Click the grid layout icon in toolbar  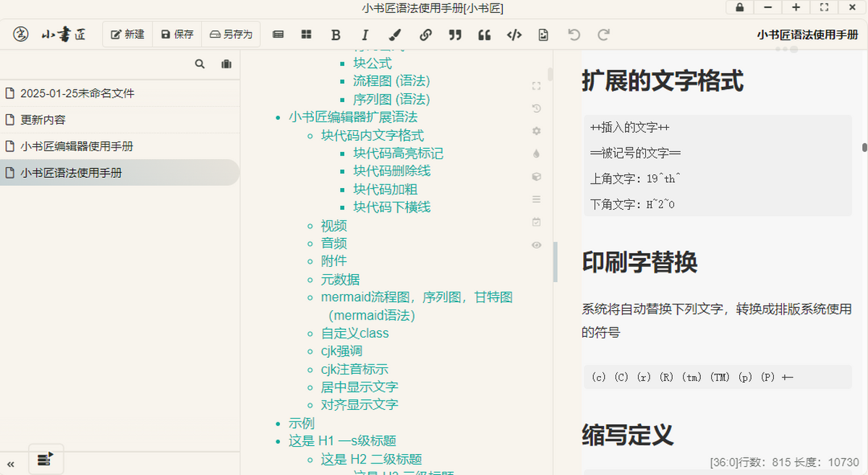click(x=307, y=35)
